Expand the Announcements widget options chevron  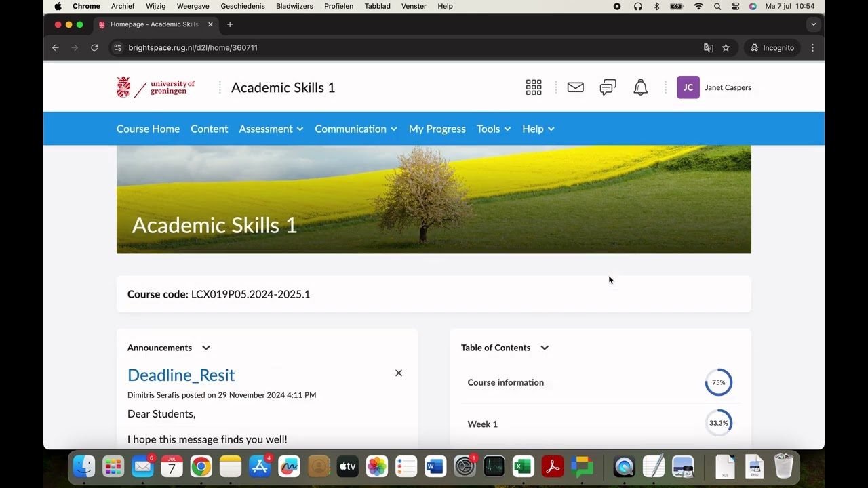[x=206, y=348]
